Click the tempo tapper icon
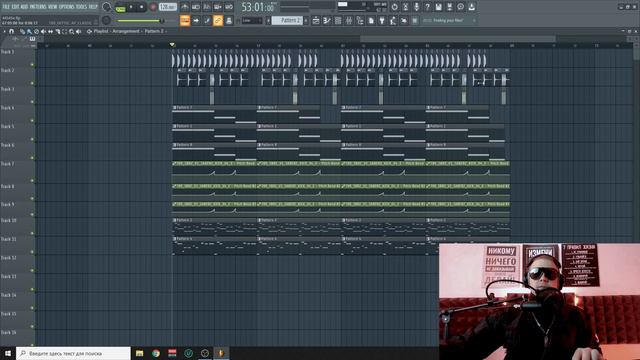Viewport: 640px width, 360px height. pos(393,20)
